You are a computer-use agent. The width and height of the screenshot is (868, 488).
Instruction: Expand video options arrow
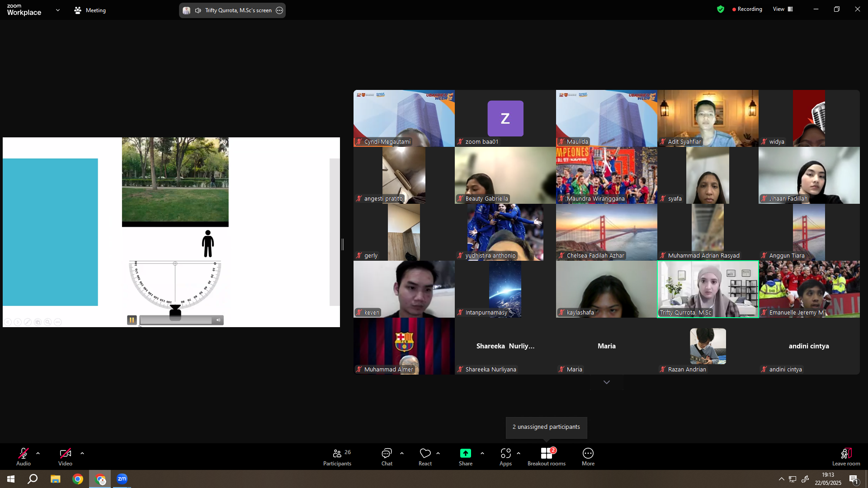pos(82,453)
